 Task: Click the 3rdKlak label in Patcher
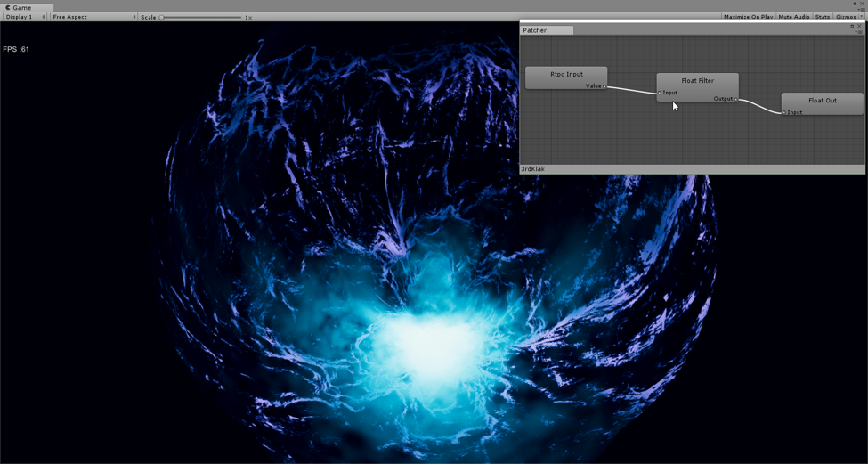(x=532, y=169)
